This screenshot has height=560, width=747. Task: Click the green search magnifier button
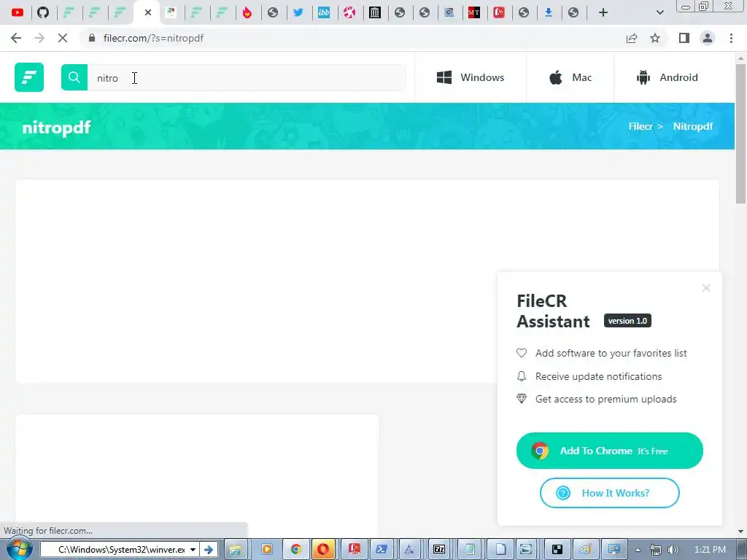click(74, 77)
